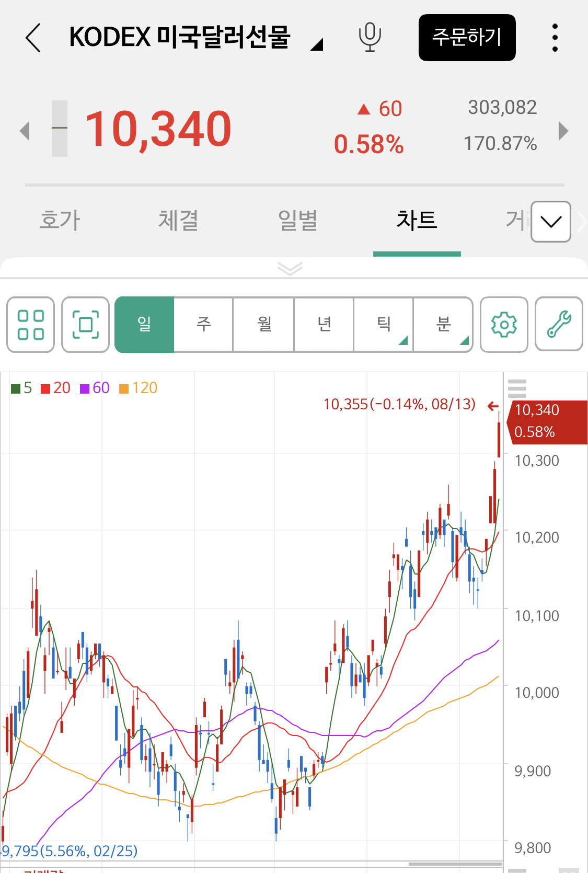Tap the 주문하기 order button

467,38
